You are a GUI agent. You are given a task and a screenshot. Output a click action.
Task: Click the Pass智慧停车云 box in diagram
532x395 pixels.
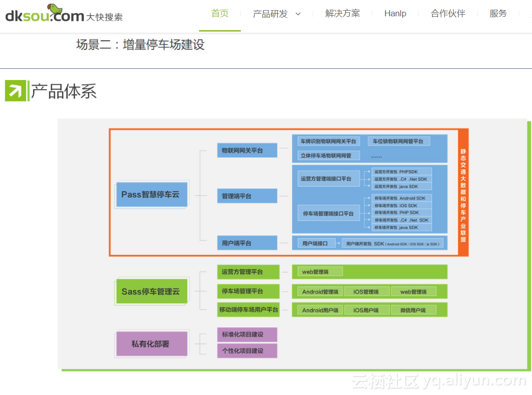click(152, 195)
